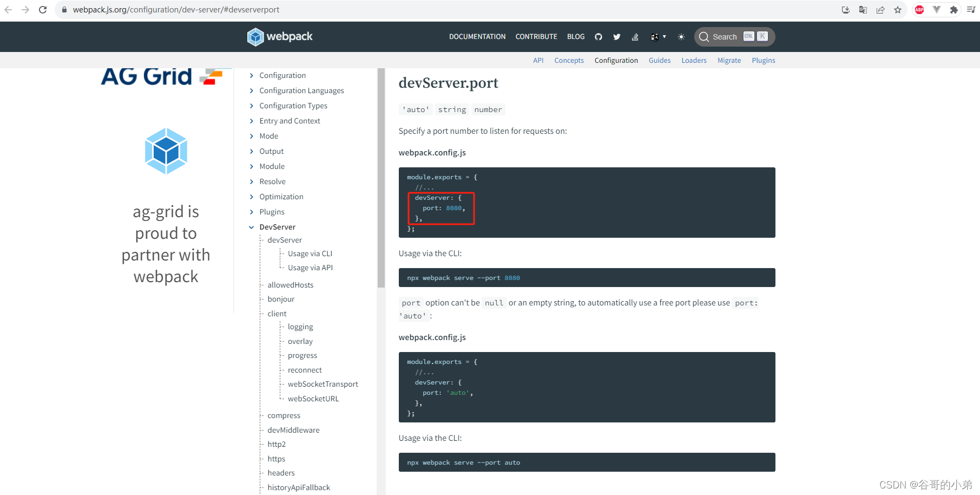Open Vue devtools extension icon
Screen dimensions: 980x495
click(937, 10)
